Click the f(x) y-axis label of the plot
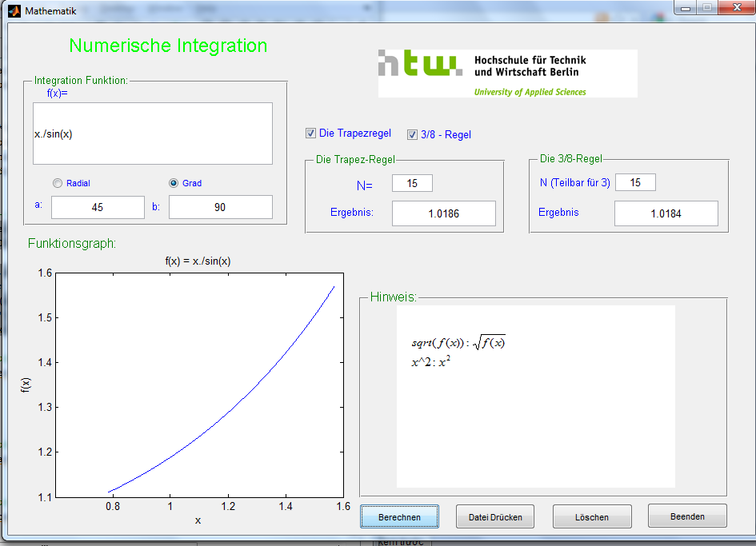This screenshot has width=756, height=546. click(x=26, y=385)
